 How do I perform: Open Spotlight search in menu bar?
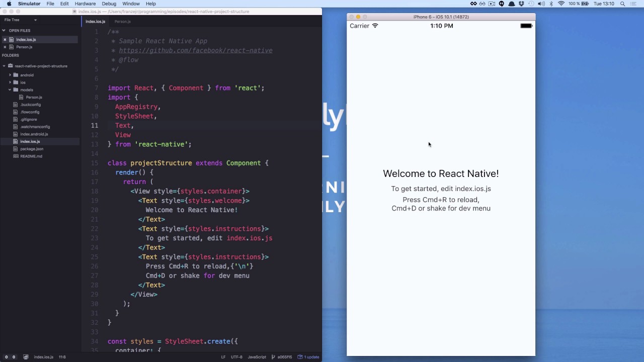623,4
